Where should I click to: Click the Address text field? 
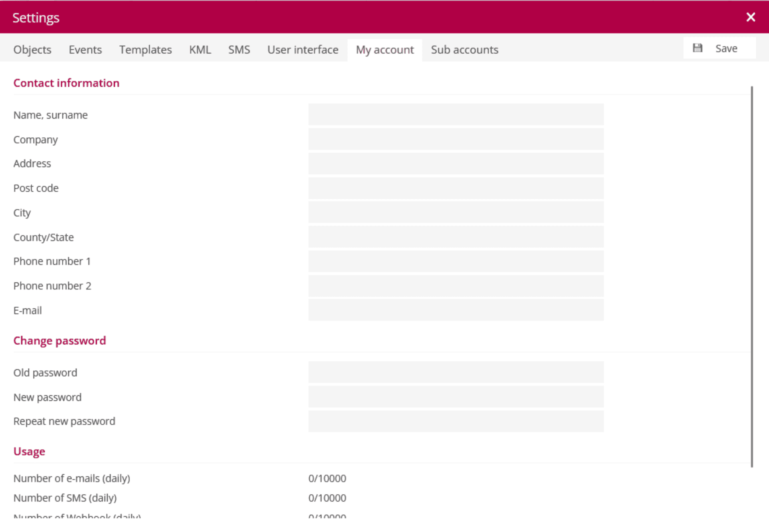(456, 164)
